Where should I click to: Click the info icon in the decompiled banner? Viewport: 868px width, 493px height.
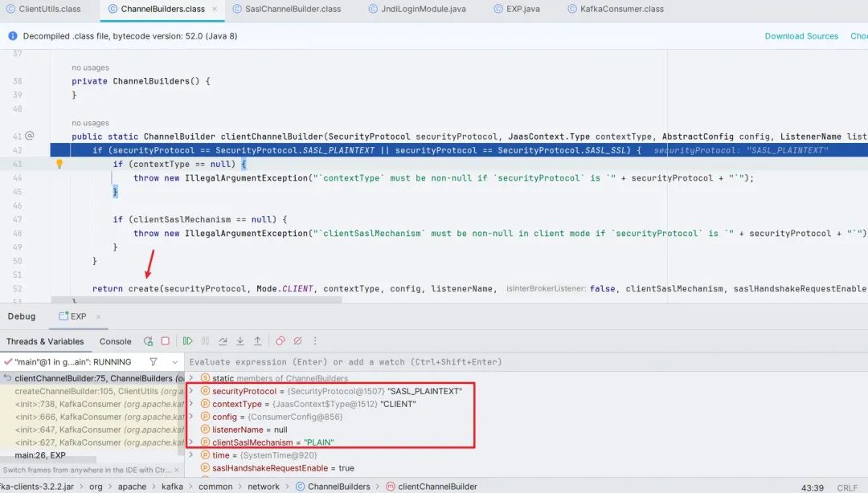[x=12, y=36]
